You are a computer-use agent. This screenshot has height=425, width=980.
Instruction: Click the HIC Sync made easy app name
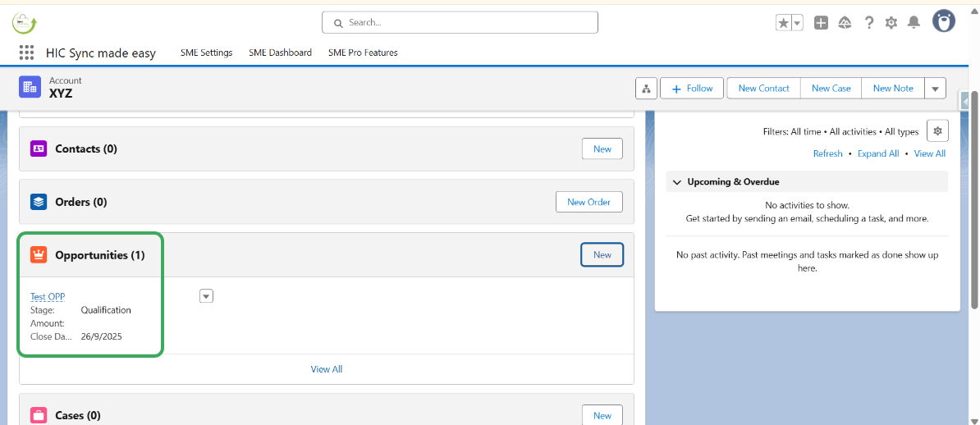tap(101, 53)
